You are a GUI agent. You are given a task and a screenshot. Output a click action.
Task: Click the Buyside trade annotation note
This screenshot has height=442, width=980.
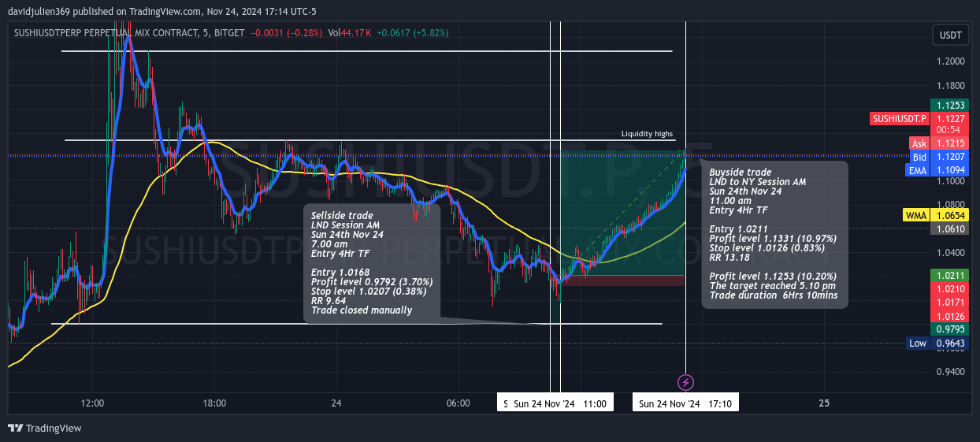pos(774,234)
